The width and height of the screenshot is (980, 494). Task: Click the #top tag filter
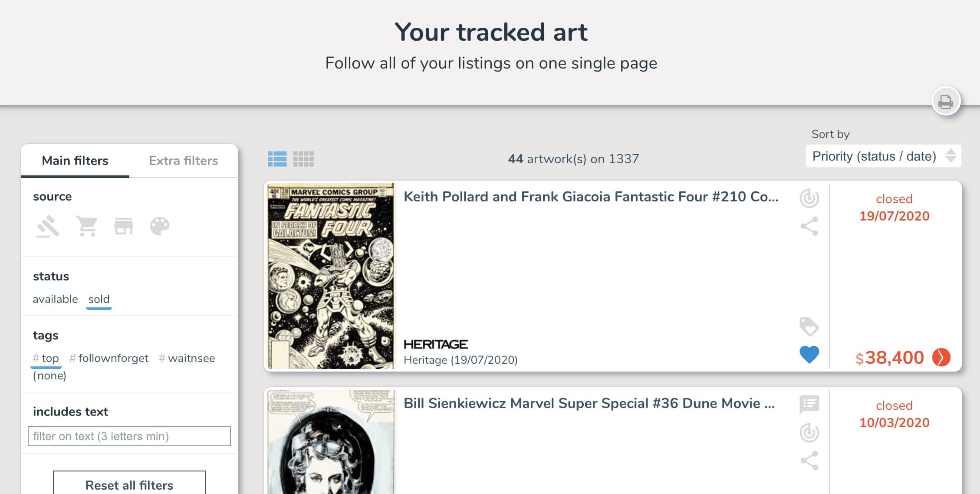tap(46, 358)
